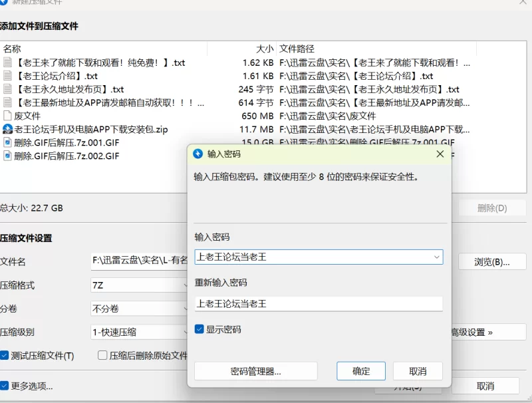Click the 浏览(B)... button

click(x=492, y=262)
